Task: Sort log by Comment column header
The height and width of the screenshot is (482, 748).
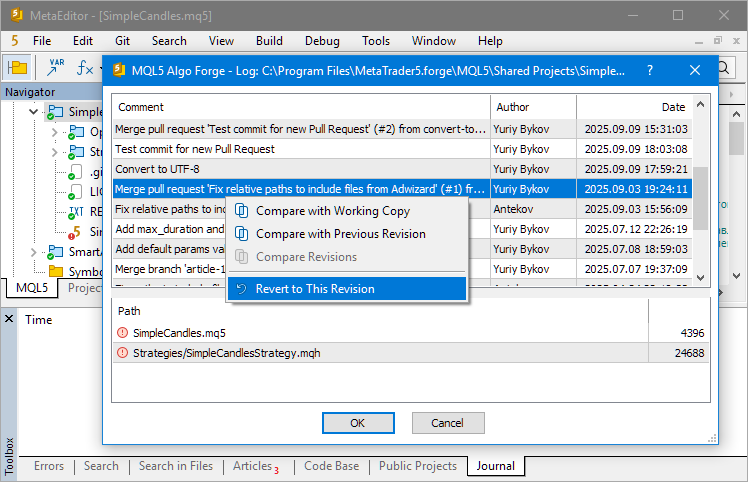Action: (x=301, y=107)
